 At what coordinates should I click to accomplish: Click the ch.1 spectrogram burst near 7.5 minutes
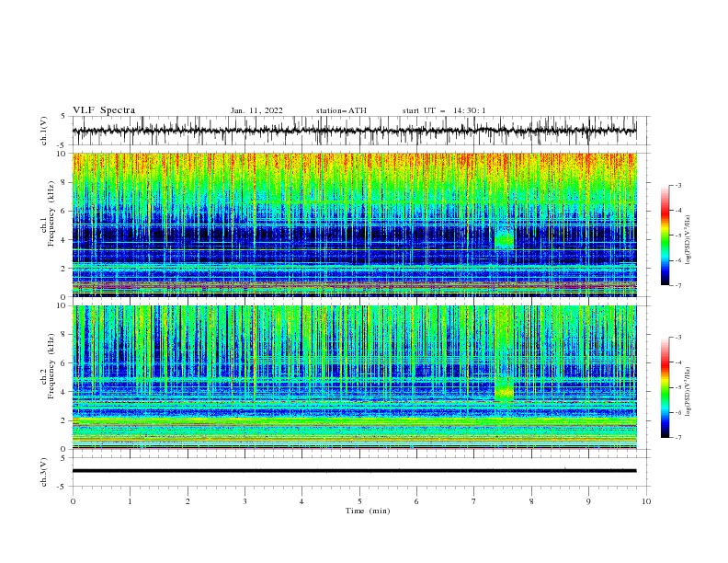(x=505, y=239)
